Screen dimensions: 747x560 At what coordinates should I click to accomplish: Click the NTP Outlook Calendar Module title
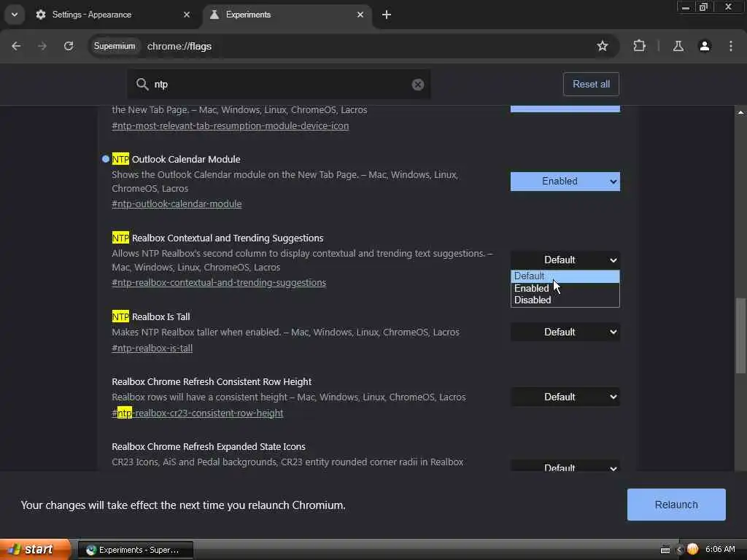coord(176,159)
